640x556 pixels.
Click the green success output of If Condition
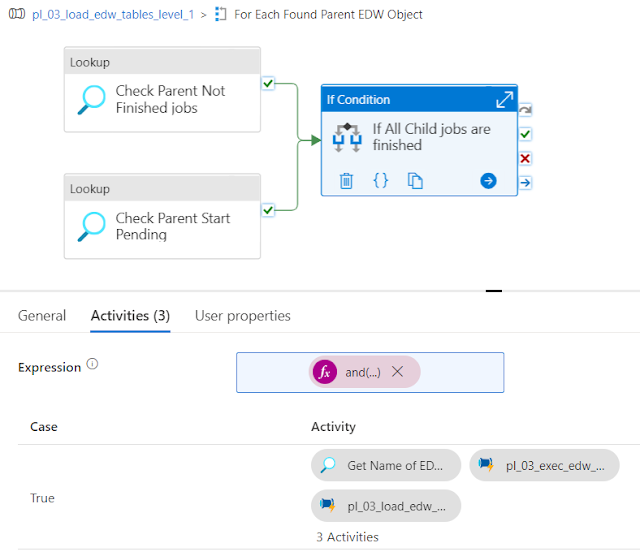(x=526, y=133)
